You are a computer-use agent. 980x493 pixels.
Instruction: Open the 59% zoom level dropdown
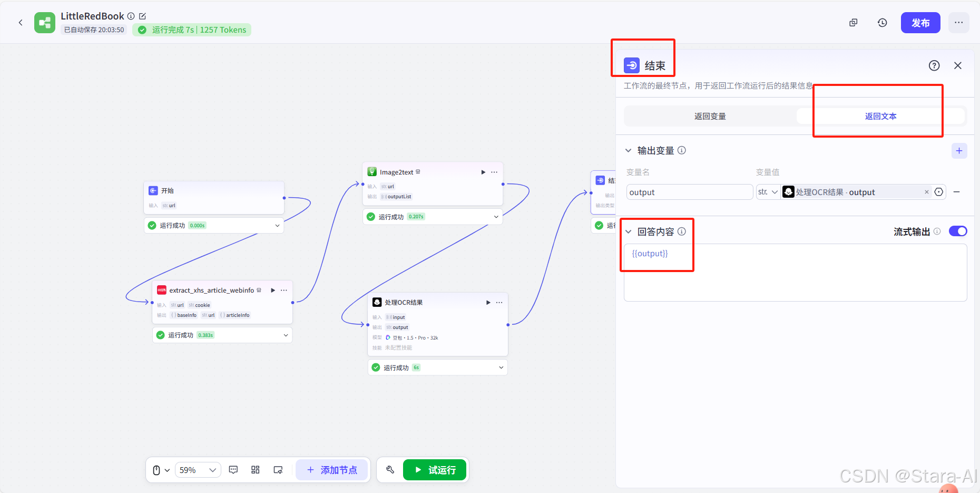(x=198, y=470)
